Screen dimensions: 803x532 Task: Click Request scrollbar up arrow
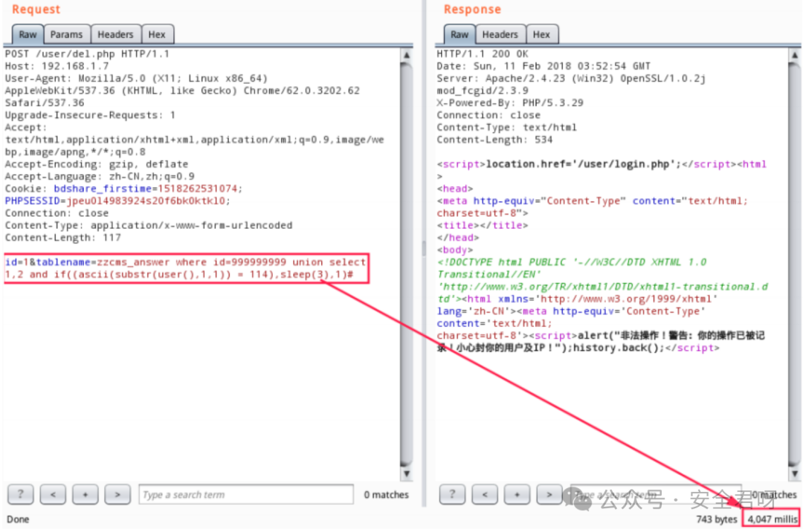click(x=407, y=55)
